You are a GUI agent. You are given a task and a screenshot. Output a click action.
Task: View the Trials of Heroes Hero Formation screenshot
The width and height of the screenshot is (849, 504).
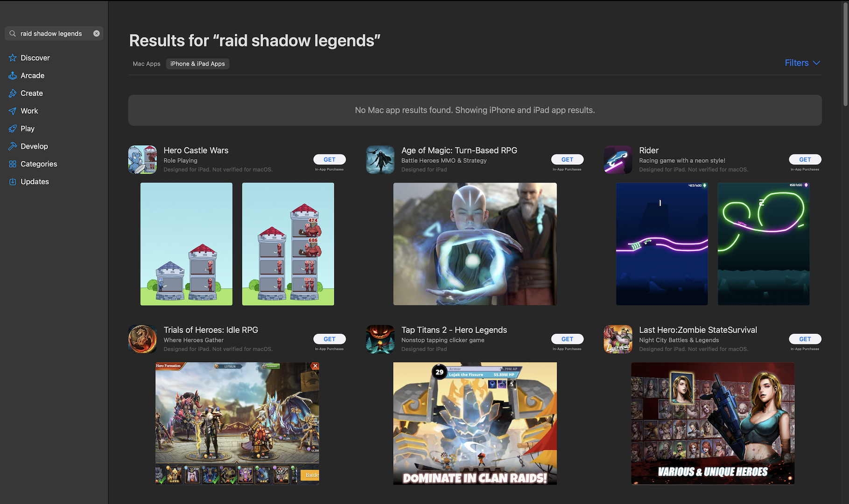pos(237,424)
